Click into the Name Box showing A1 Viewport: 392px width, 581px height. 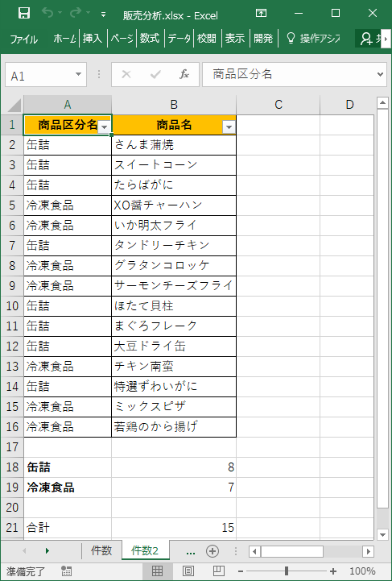40,75
